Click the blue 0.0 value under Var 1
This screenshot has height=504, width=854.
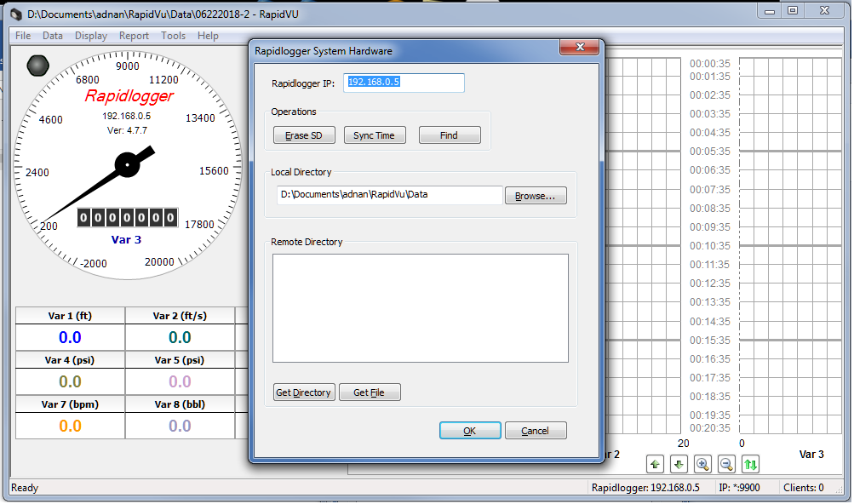pyautogui.click(x=71, y=338)
